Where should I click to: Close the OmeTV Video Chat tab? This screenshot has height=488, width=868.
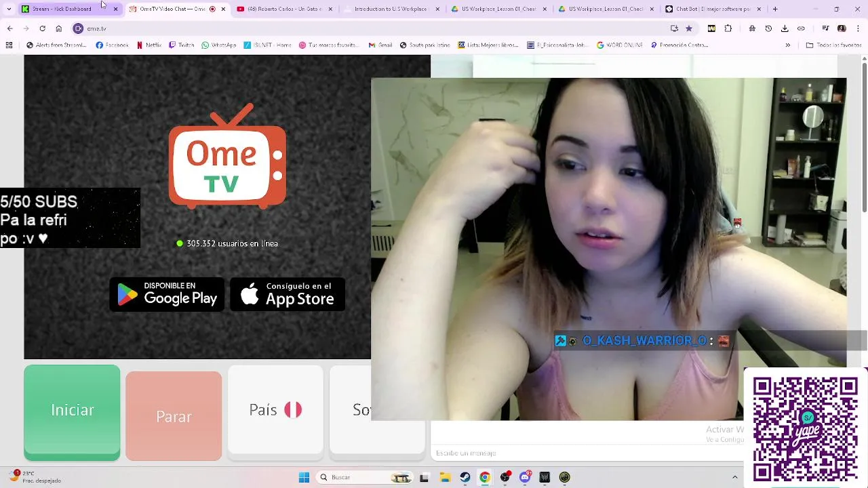point(223,9)
